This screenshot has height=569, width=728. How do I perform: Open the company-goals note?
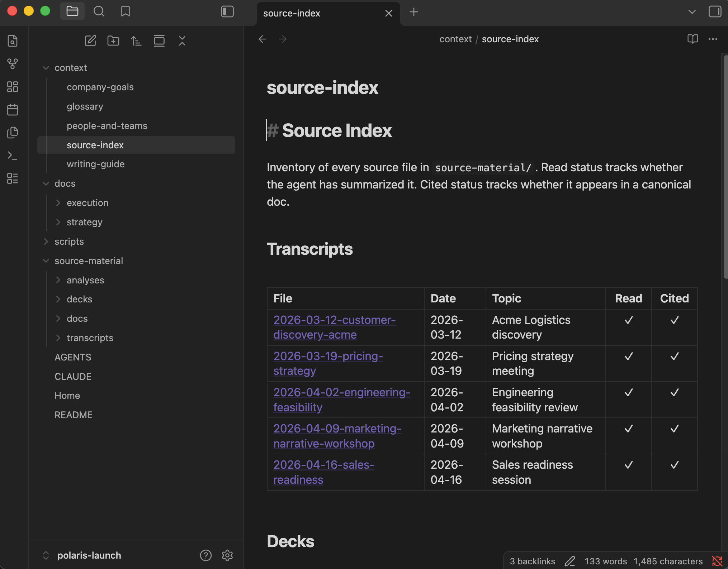tap(136, 87)
